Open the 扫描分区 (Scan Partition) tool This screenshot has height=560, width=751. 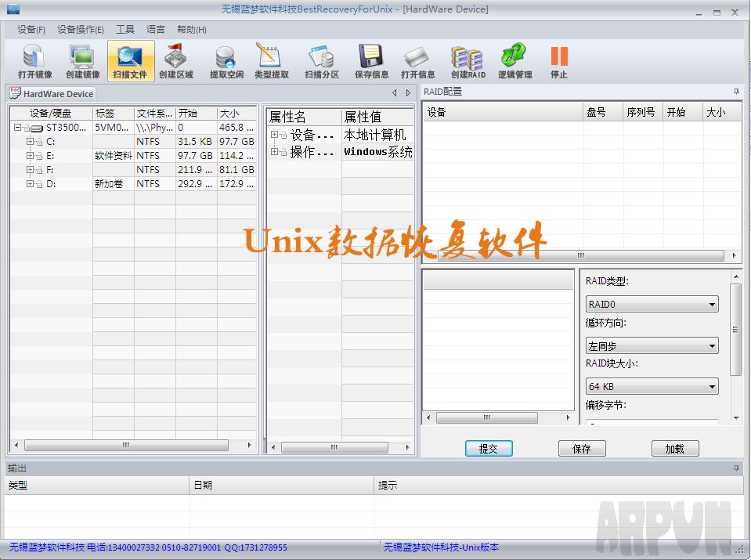click(321, 61)
